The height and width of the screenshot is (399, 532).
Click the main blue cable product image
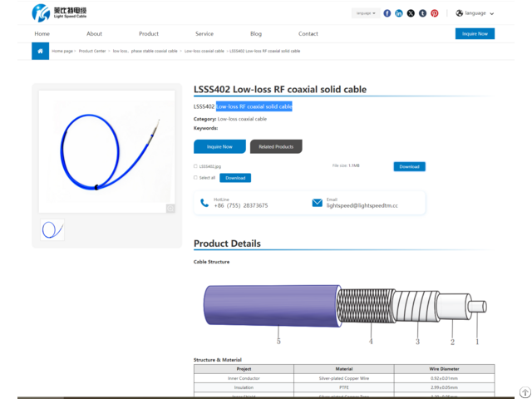coord(106,151)
